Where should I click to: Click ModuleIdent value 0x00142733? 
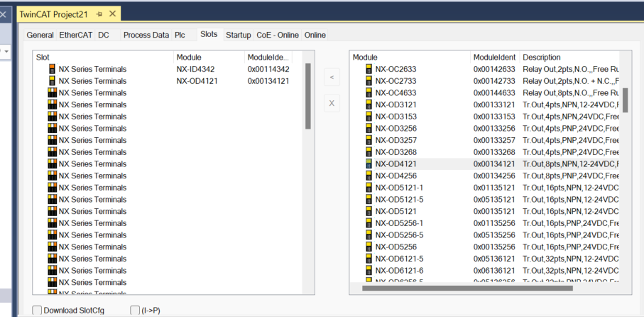pyautogui.click(x=494, y=81)
